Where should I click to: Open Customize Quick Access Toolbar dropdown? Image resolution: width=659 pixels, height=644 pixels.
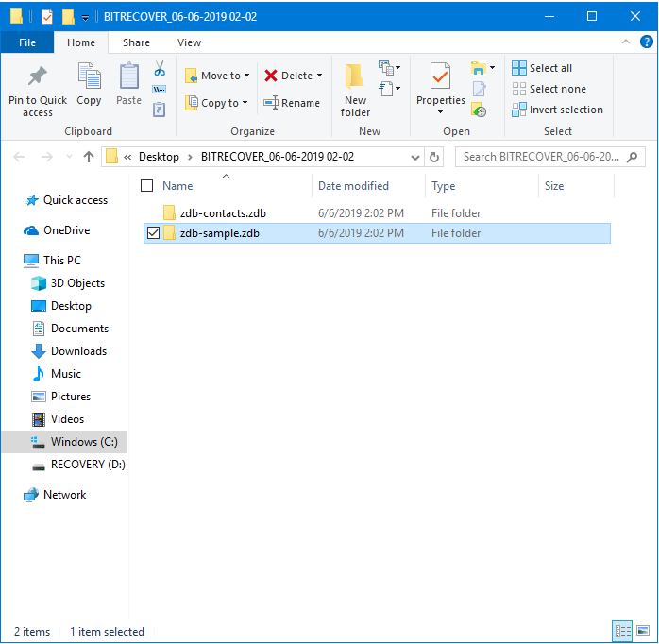(85, 18)
